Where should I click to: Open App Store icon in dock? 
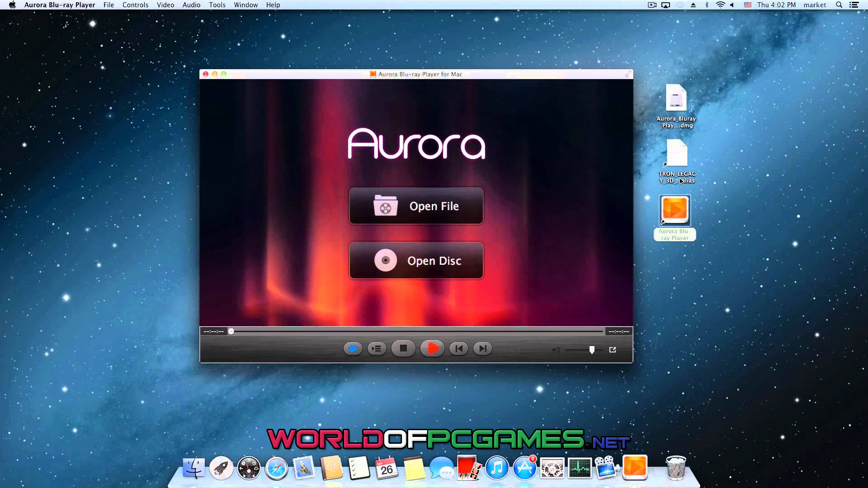[524, 468]
